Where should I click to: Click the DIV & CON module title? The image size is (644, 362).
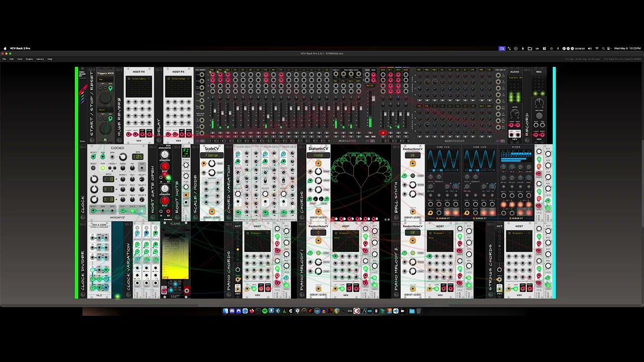pos(100,225)
